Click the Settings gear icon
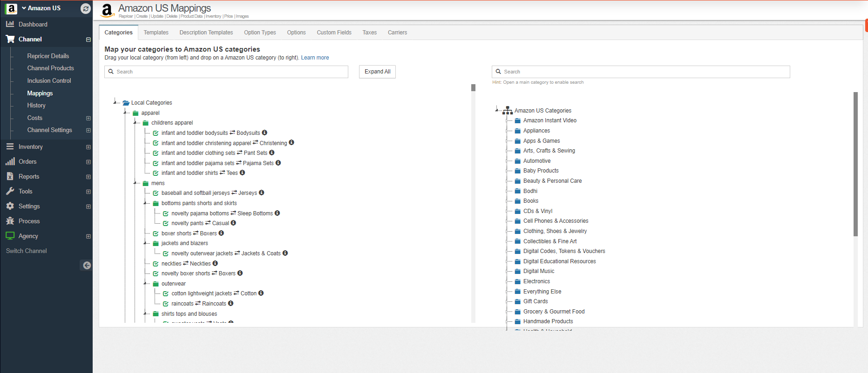 [x=10, y=206]
